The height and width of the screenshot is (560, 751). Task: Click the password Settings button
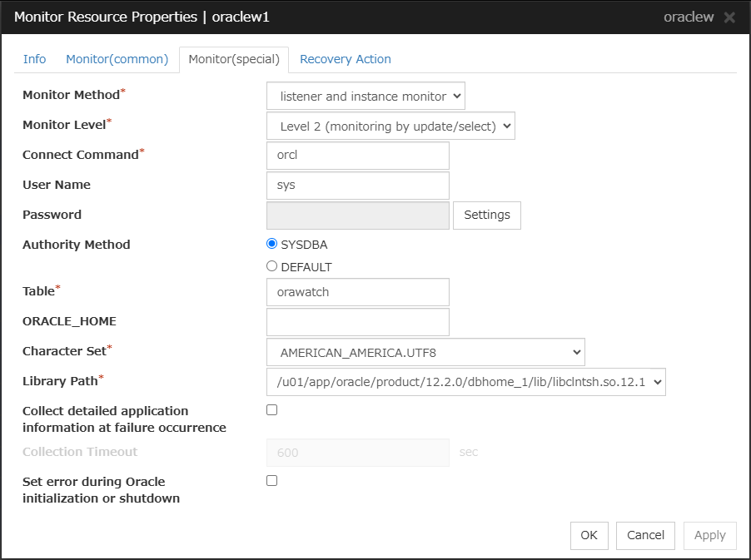click(486, 215)
